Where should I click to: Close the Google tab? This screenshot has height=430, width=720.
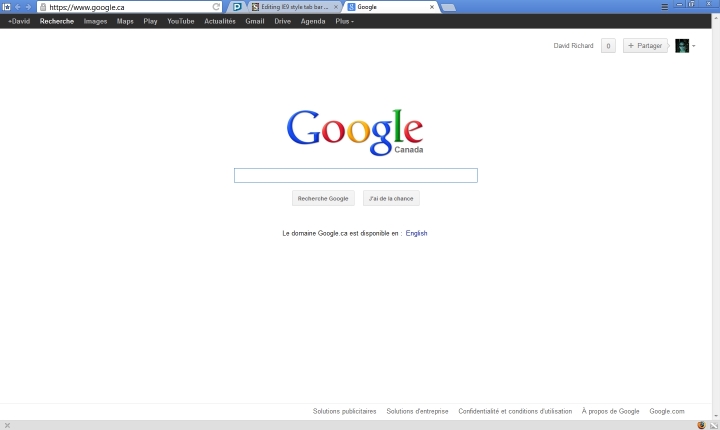[432, 7]
